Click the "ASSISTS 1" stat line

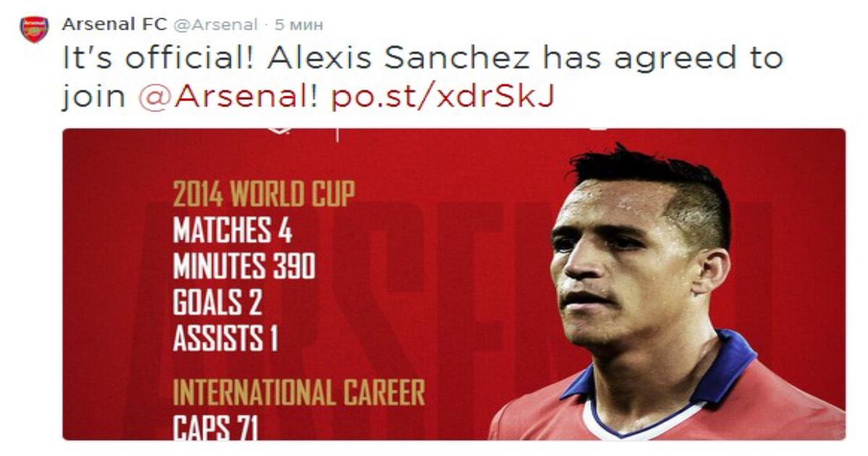[x=225, y=339]
